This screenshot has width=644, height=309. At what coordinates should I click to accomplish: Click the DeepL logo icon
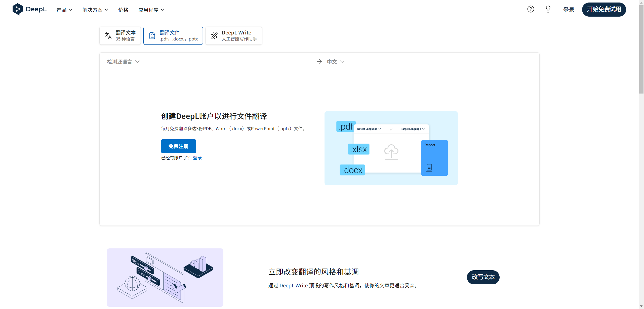(x=17, y=9)
